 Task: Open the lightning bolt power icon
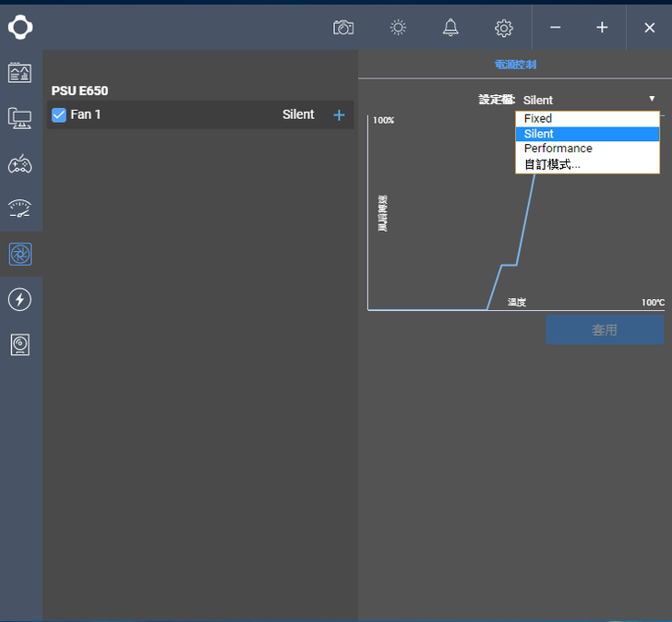[20, 299]
